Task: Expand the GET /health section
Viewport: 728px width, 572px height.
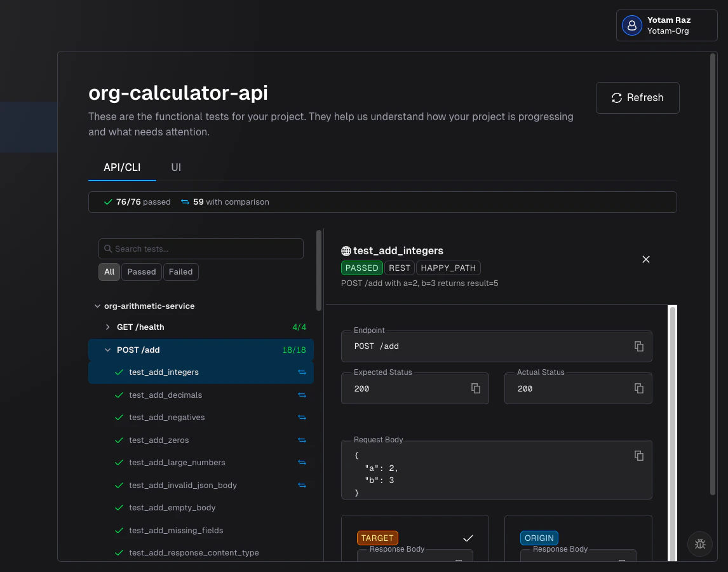Action: click(x=107, y=327)
